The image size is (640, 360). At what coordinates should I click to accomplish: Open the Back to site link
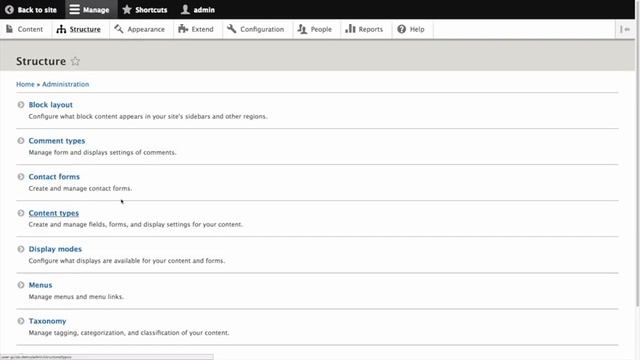(31, 9)
